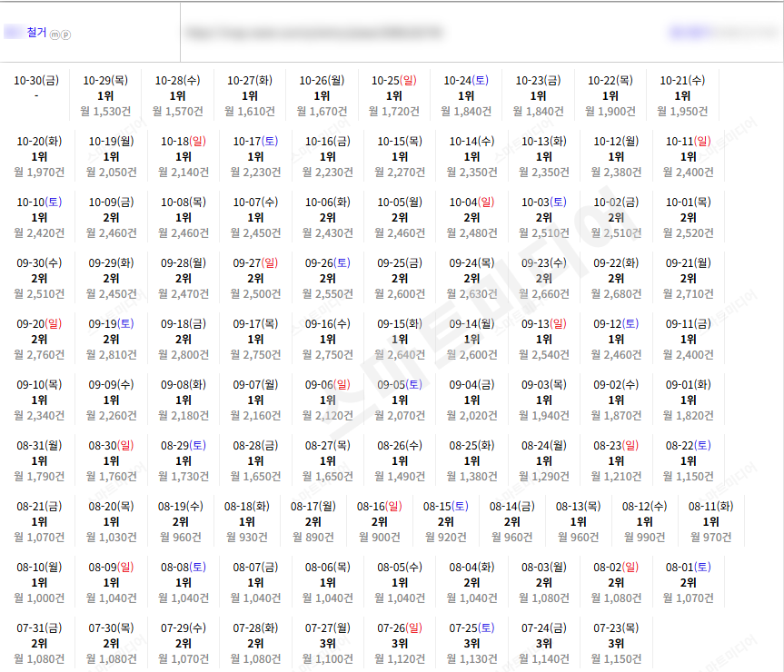Select the 10-11(일) date label
The width and height of the screenshot is (784, 672).
(689, 142)
